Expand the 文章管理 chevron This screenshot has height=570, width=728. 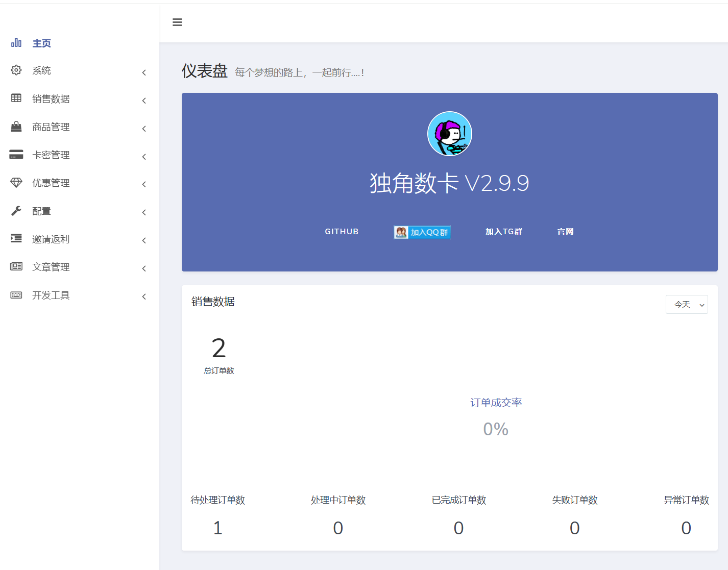tap(144, 268)
